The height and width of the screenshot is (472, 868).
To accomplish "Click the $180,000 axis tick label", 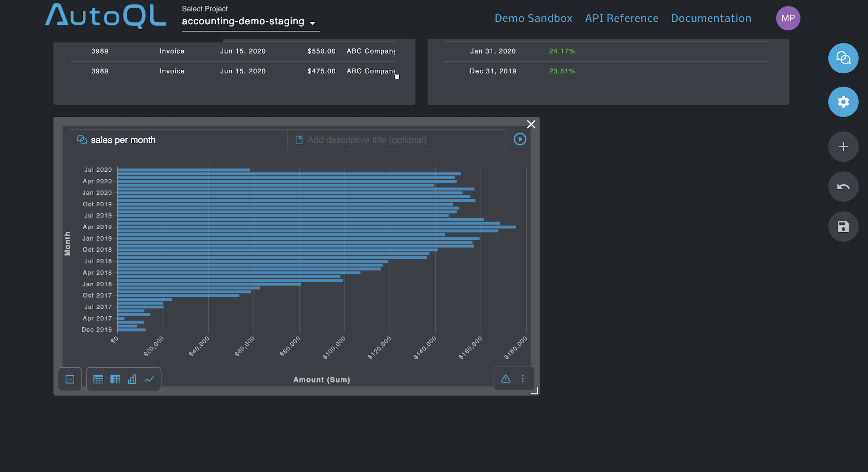I will [516, 348].
